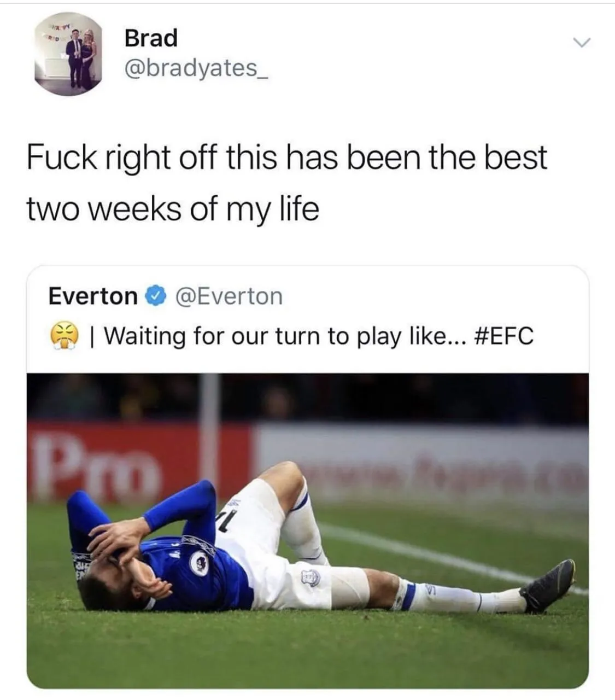Open the quoted footballer photo

(x=307, y=529)
